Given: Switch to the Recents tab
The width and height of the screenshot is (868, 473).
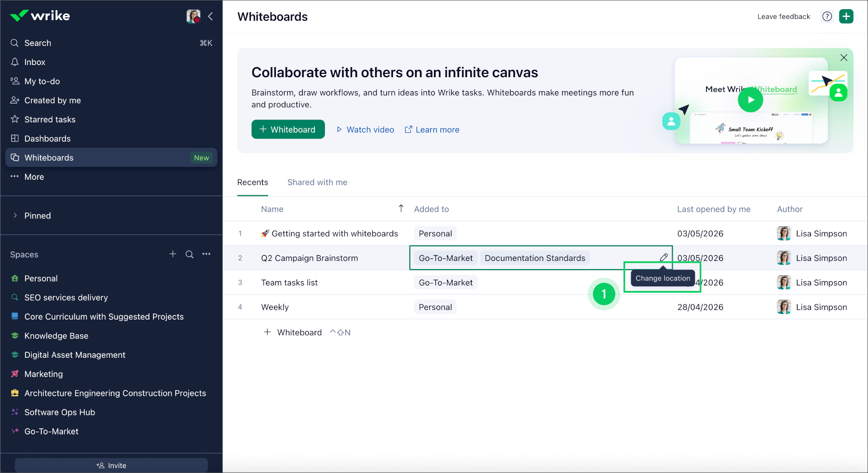Looking at the screenshot, I should pyautogui.click(x=253, y=182).
